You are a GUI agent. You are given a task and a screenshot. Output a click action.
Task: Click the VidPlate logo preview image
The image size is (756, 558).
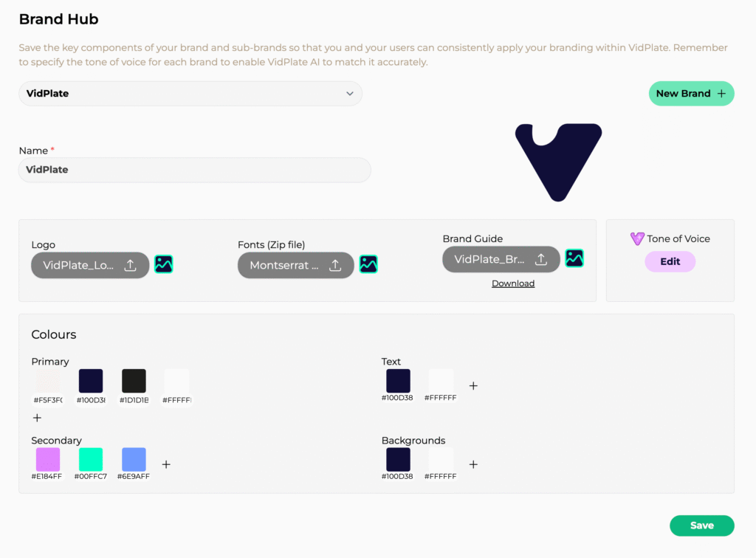click(559, 161)
